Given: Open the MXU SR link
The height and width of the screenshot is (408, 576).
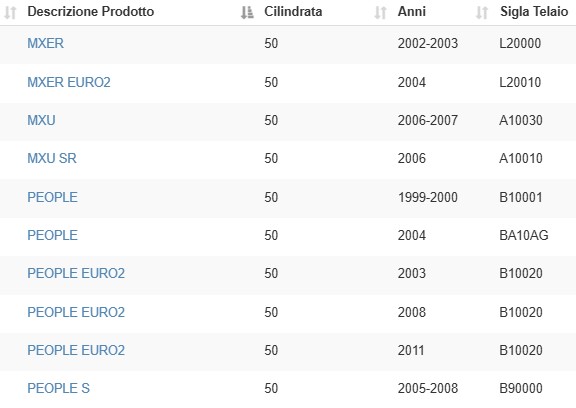Looking at the screenshot, I should (x=52, y=159).
